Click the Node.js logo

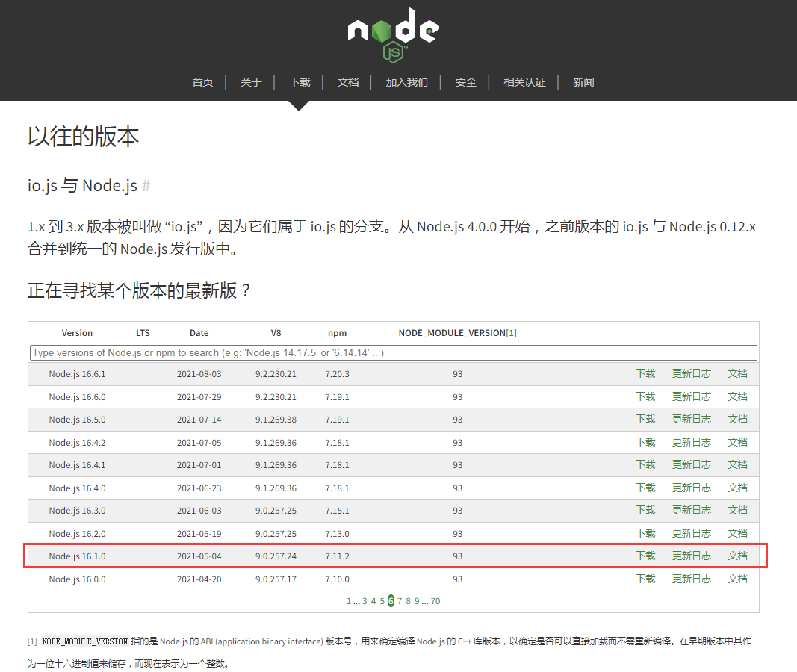pos(394,35)
